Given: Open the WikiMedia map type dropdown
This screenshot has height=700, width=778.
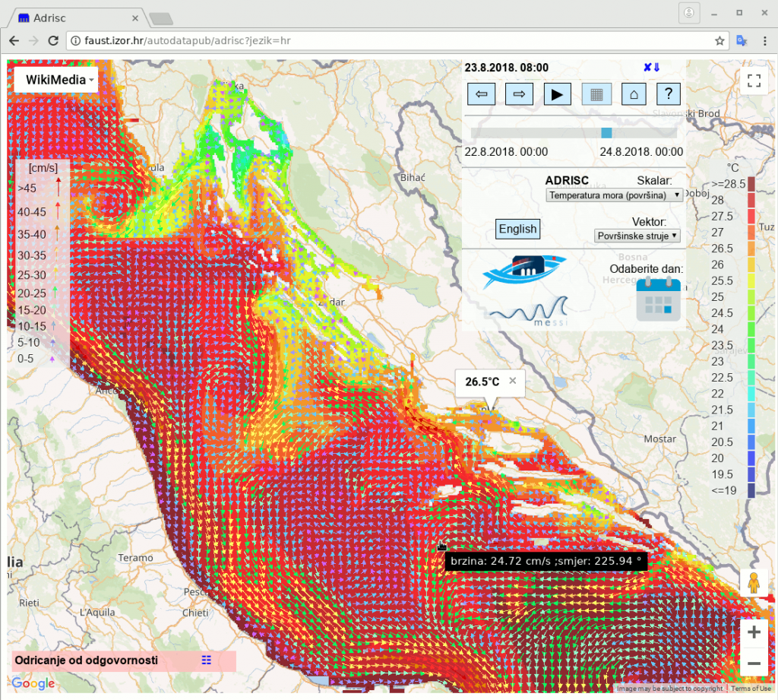Looking at the screenshot, I should (x=57, y=80).
